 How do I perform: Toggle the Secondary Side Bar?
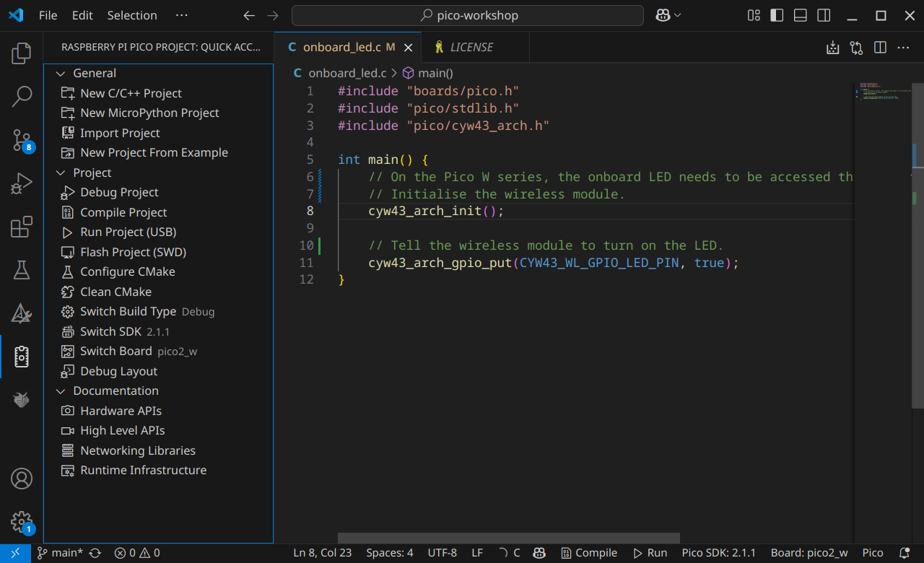pyautogui.click(x=823, y=15)
